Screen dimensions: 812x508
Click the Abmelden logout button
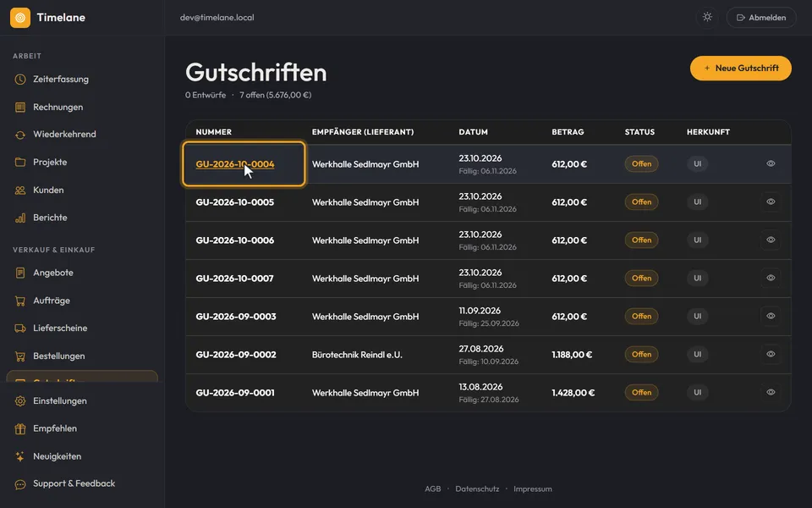(761, 18)
